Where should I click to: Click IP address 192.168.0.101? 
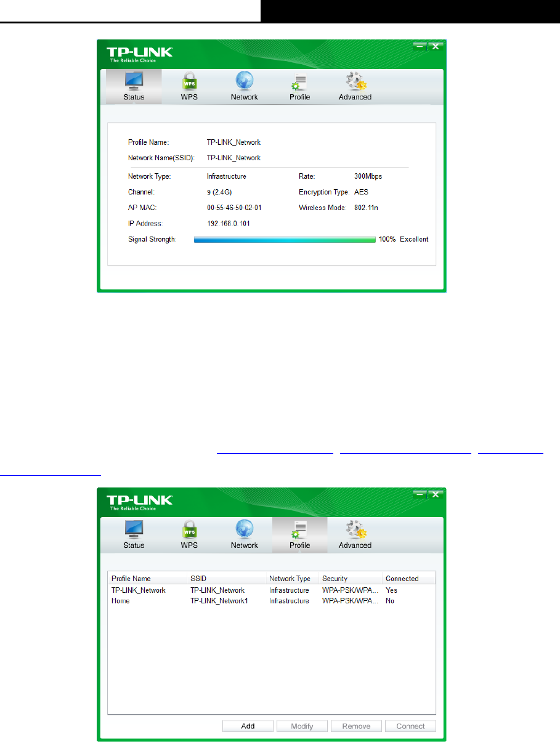[229, 224]
